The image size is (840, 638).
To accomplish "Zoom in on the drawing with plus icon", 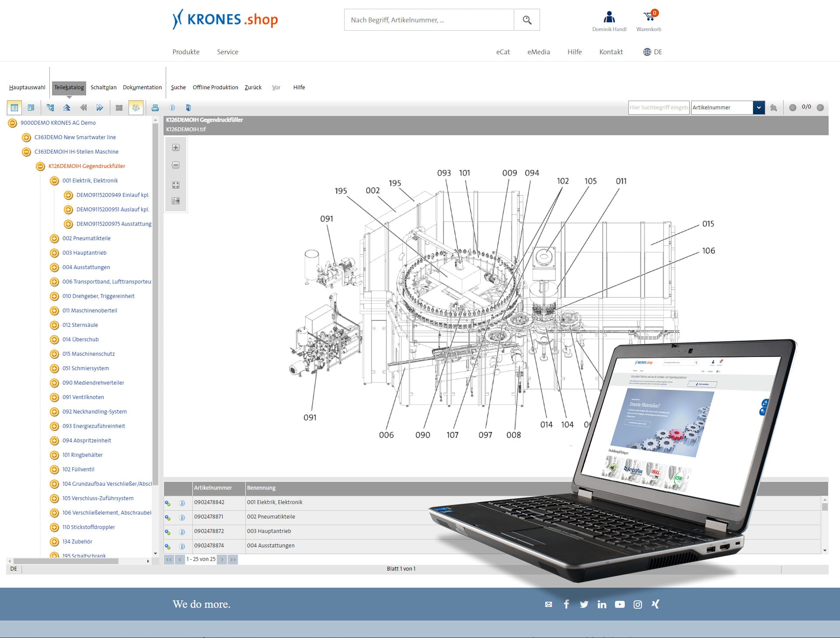I will [176, 148].
